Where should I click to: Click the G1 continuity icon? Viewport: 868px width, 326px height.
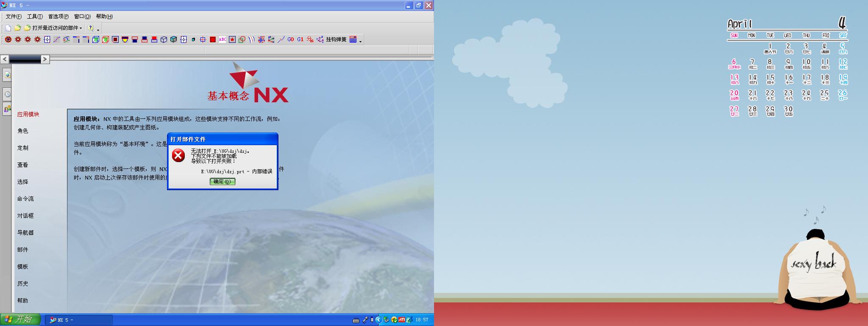click(x=300, y=39)
